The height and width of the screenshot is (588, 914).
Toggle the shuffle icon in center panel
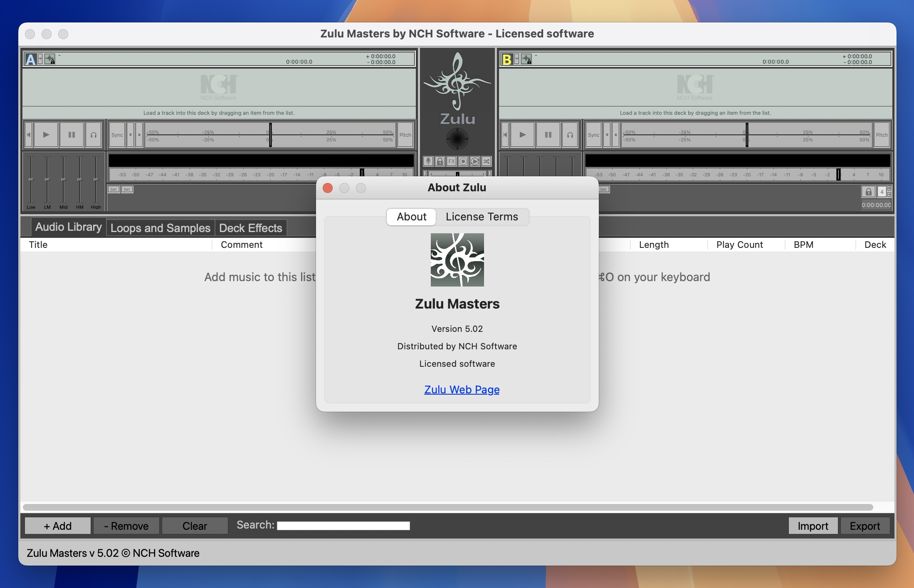486,161
